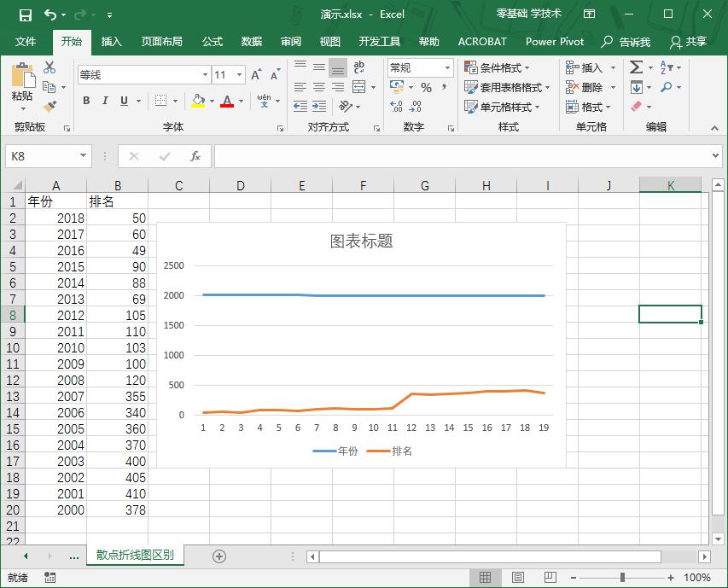
Task: Decrease decimal places
Action: (415, 107)
